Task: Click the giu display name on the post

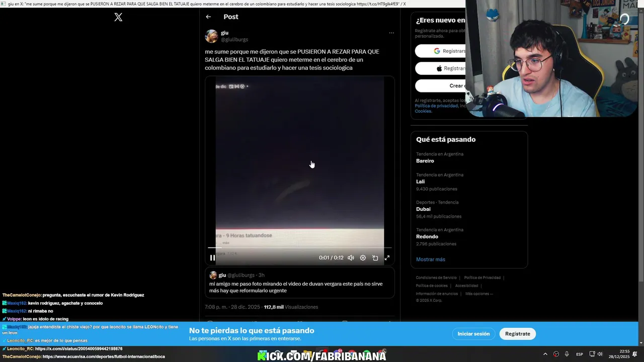Action: click(x=224, y=33)
